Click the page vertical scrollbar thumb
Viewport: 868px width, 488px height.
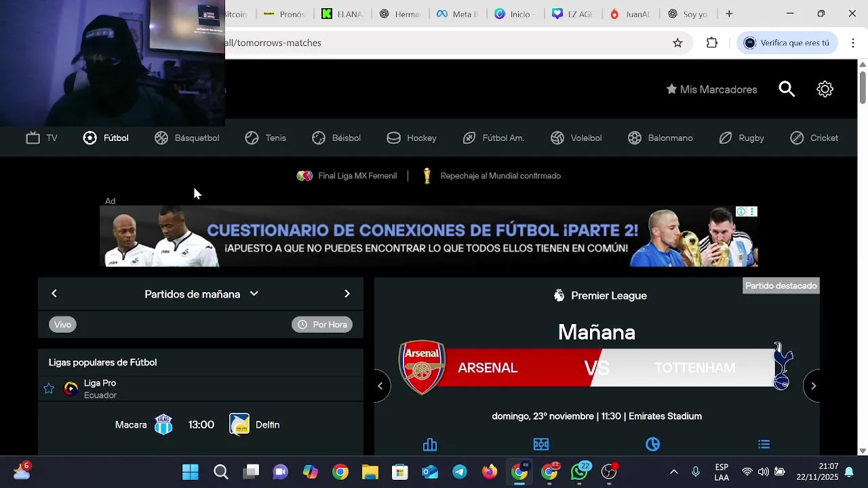pyautogui.click(x=863, y=87)
